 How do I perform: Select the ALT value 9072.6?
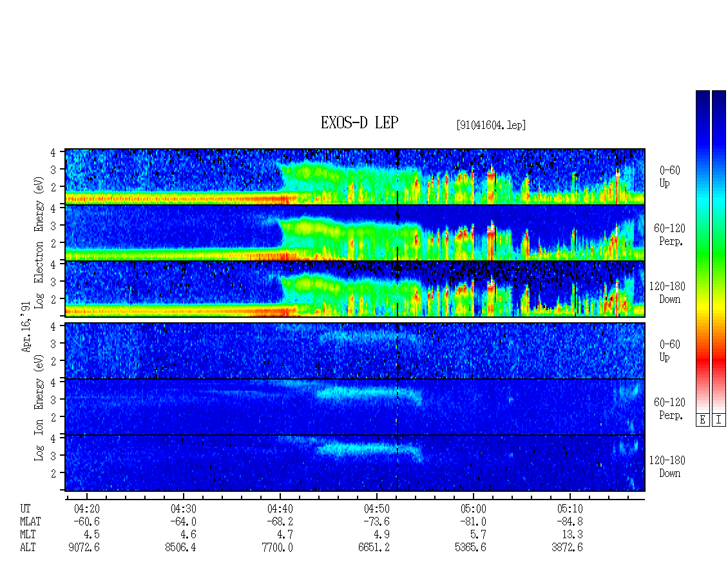84,548
